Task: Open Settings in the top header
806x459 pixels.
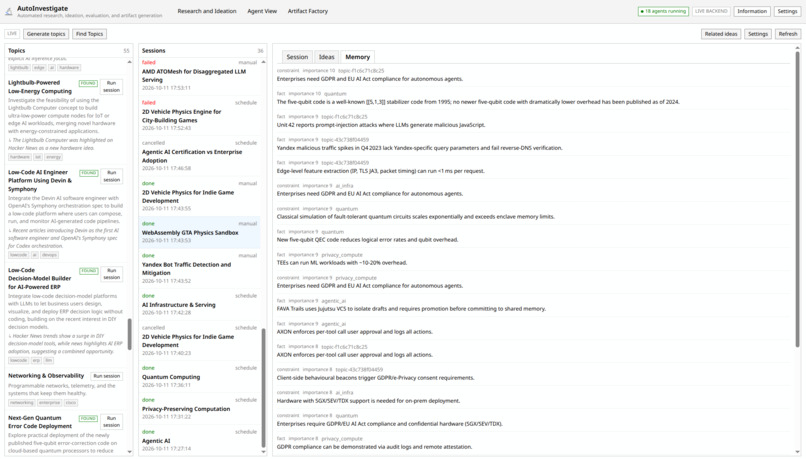Action: (787, 11)
